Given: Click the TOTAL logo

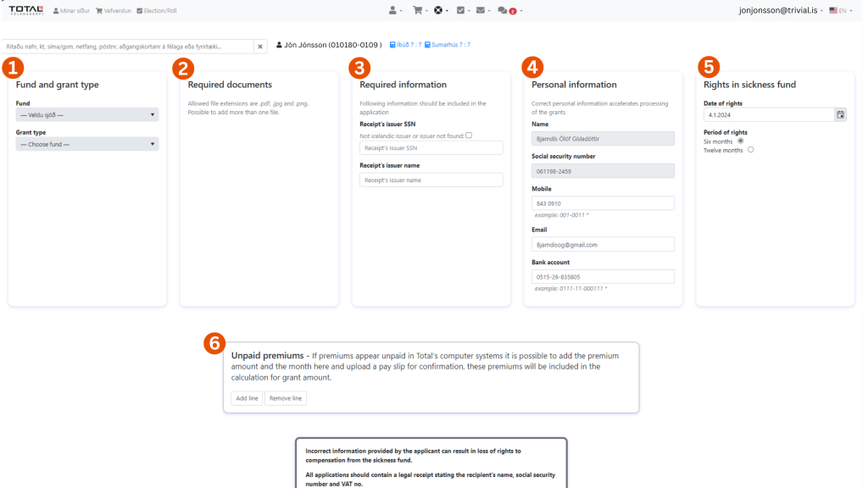Looking at the screenshot, I should [25, 10].
